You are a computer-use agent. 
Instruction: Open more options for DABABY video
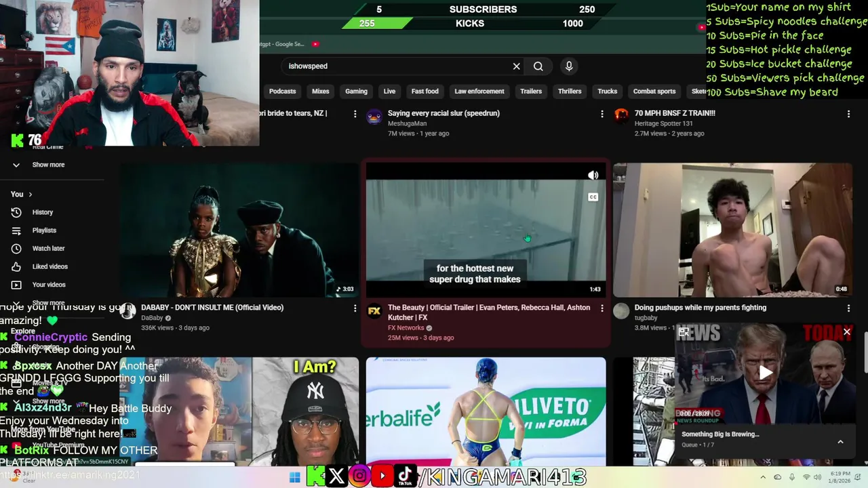355,308
